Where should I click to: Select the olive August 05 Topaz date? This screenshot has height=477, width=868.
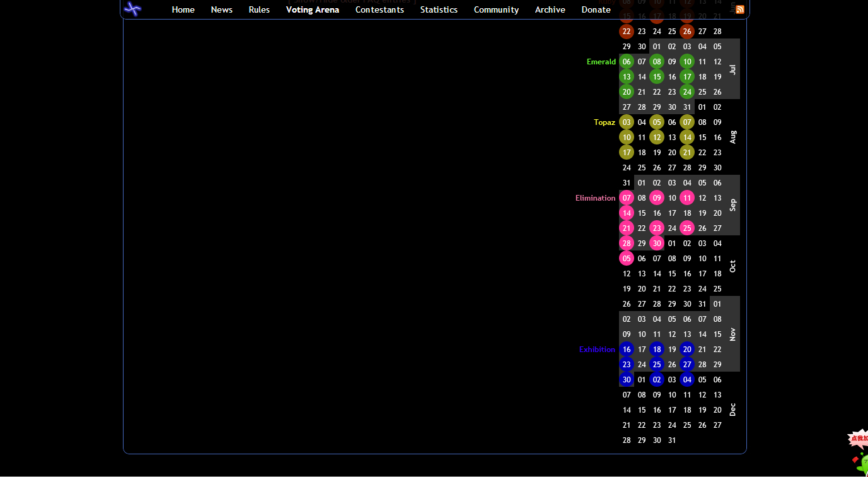click(x=657, y=122)
